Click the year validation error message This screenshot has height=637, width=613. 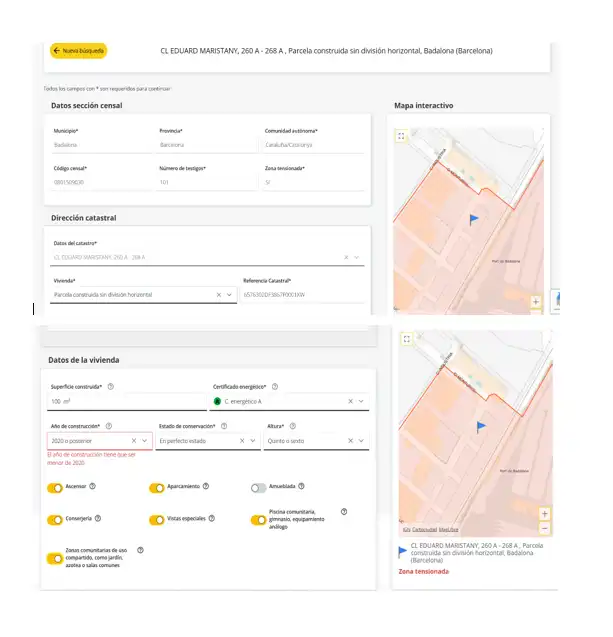[91, 459]
